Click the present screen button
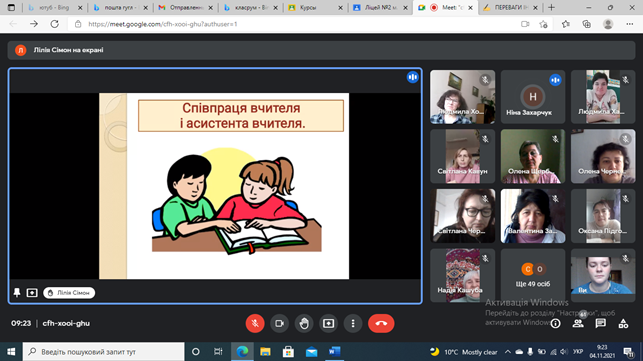The width and height of the screenshot is (643, 361). (x=328, y=323)
